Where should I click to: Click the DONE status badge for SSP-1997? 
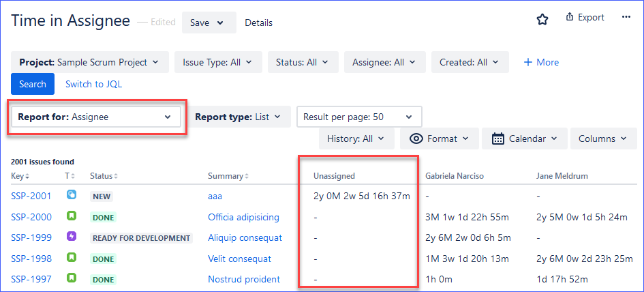103,280
